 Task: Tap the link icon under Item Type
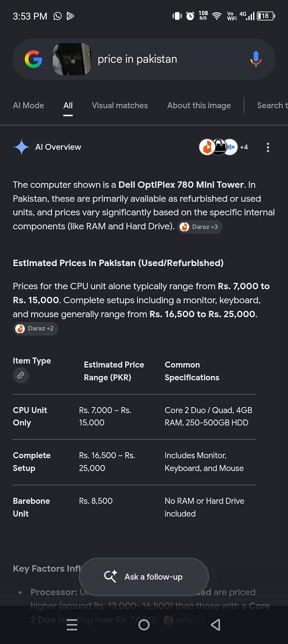pos(21,375)
